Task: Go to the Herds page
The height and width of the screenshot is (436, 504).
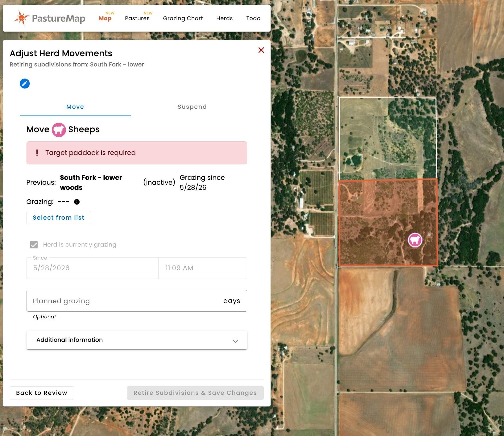Action: click(x=224, y=18)
